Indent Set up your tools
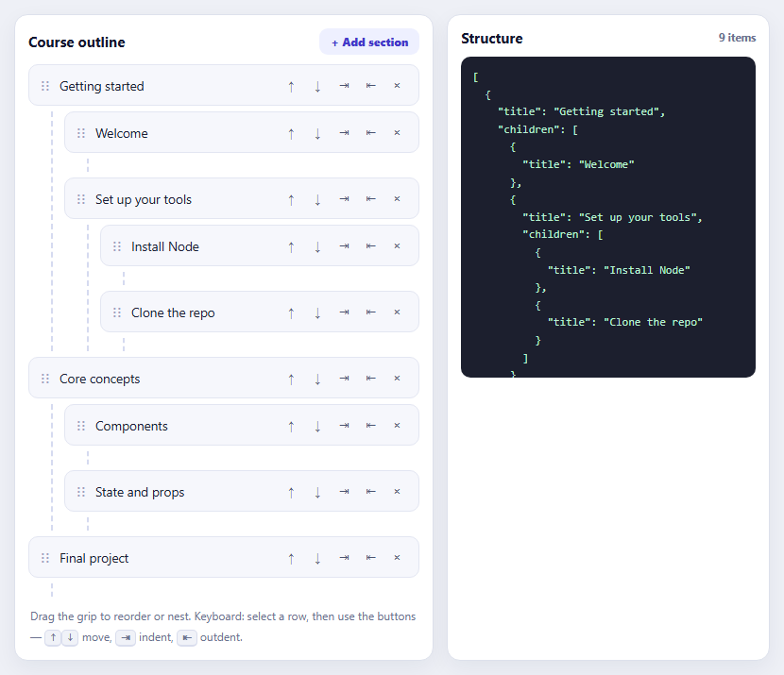Screen dimensions: 784x675 tap(344, 199)
